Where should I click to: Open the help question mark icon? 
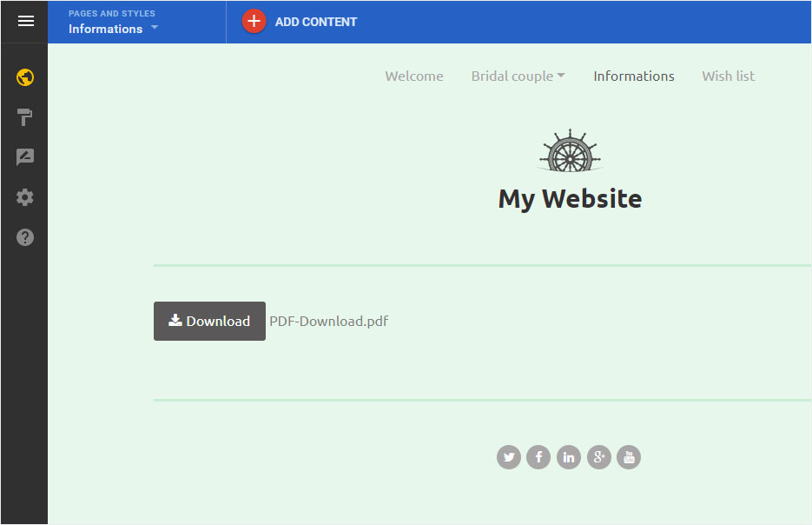(x=25, y=236)
